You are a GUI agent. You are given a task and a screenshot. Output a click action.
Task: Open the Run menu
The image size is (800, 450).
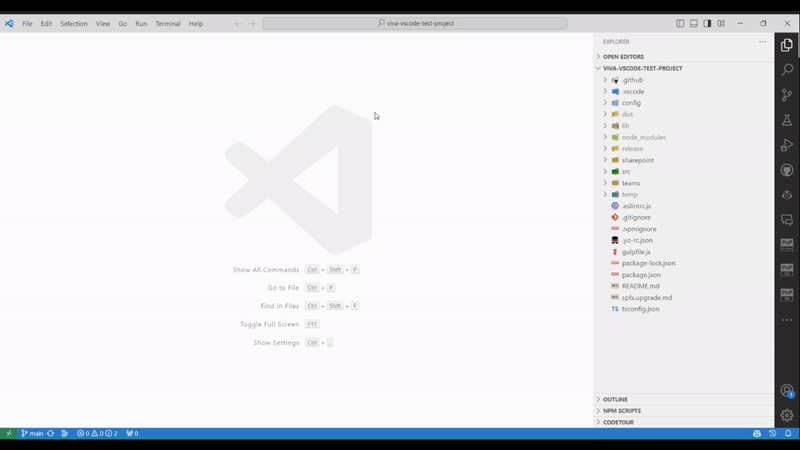(x=141, y=23)
